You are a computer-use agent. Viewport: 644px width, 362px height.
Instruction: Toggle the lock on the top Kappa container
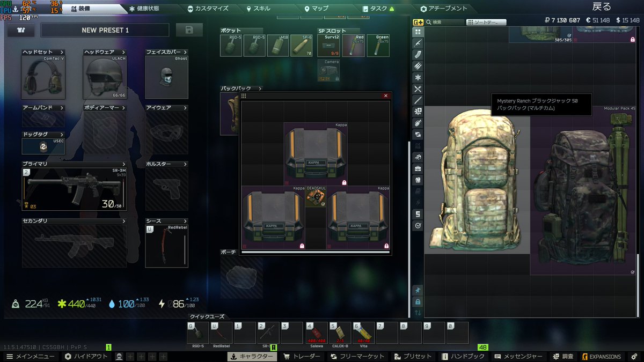point(344,182)
